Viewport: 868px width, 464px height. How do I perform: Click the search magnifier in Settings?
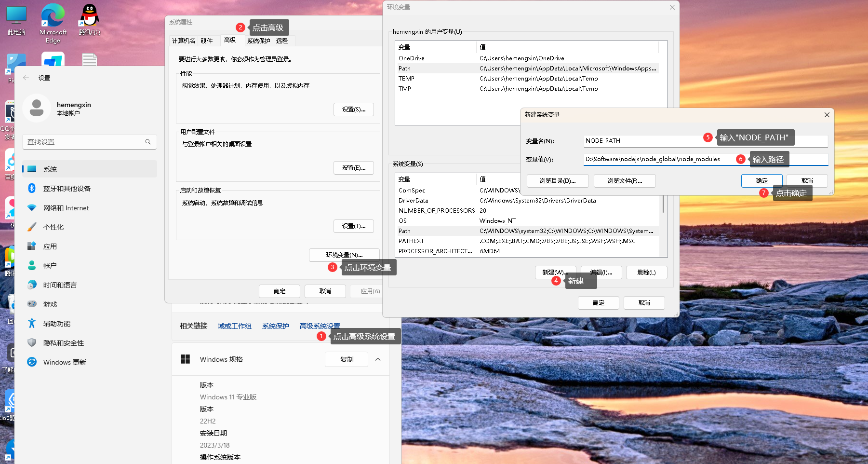(x=148, y=142)
